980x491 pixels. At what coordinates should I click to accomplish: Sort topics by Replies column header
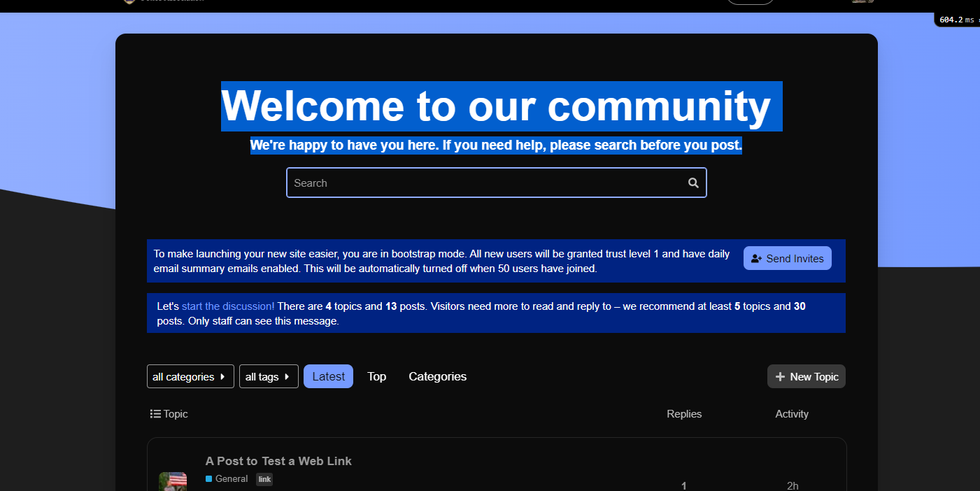(x=683, y=414)
